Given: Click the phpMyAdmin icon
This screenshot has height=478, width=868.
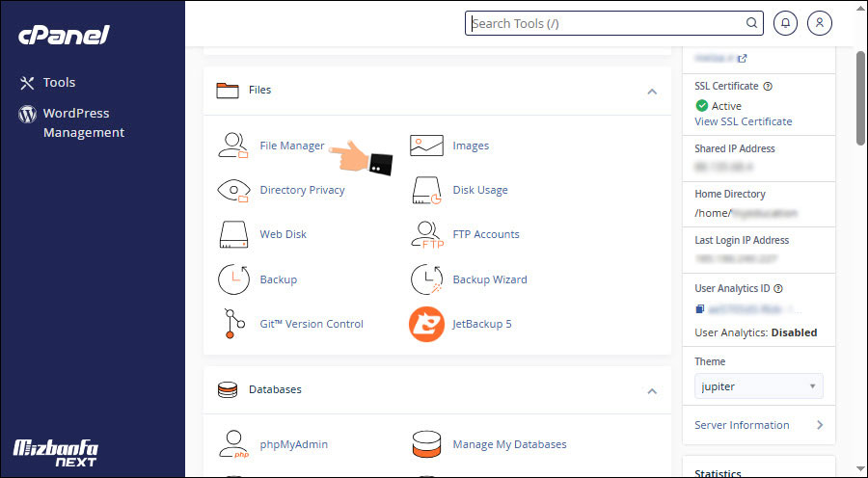Looking at the screenshot, I should coord(233,444).
